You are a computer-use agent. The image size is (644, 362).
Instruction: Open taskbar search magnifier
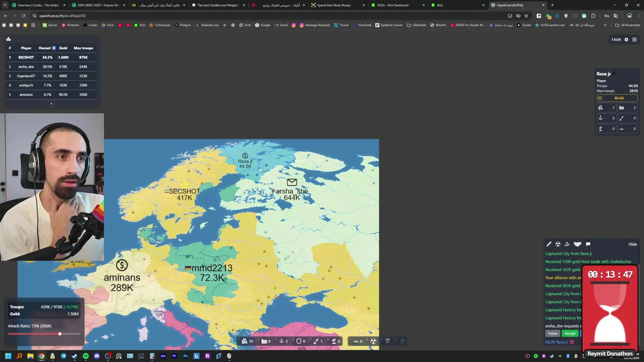tap(19, 356)
